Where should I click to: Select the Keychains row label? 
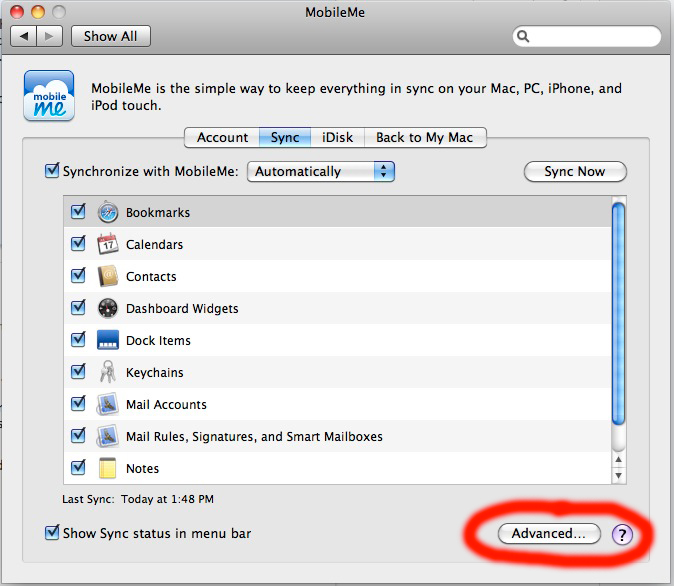point(154,372)
